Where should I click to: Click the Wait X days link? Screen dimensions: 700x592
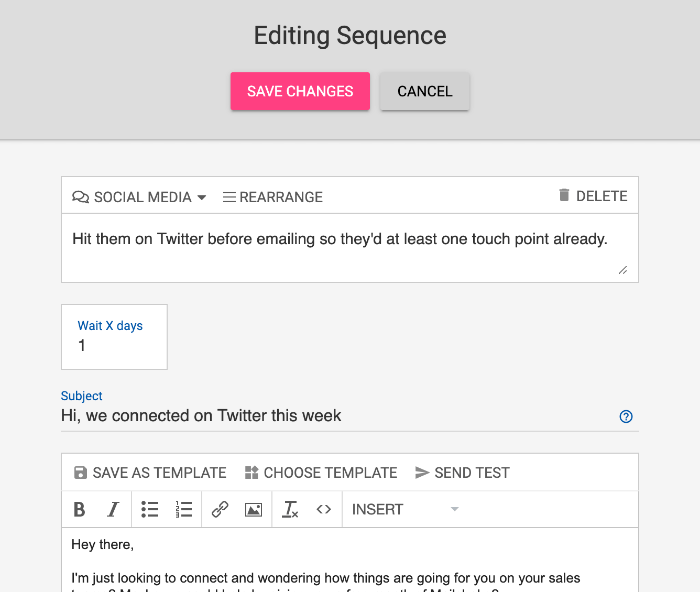pos(110,325)
